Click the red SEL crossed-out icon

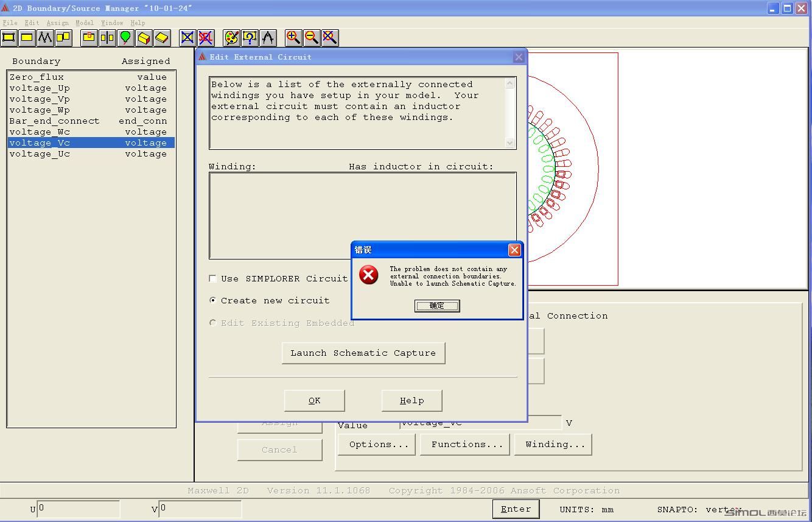(206, 38)
